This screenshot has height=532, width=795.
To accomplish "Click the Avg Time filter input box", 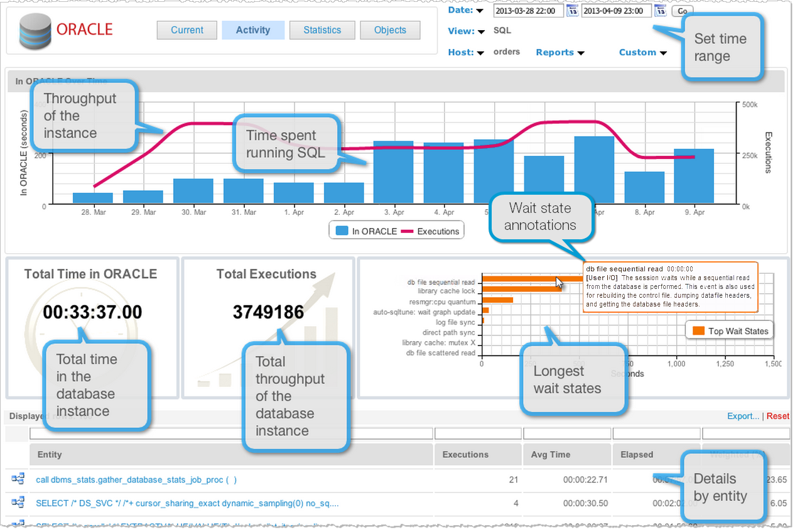I will 567,433.
